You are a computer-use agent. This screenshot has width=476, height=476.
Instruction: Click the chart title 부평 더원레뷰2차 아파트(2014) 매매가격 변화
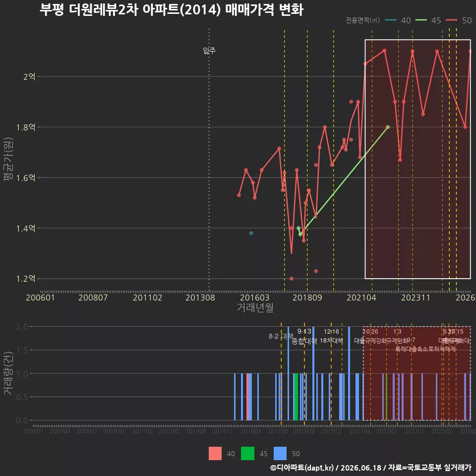coord(172,10)
